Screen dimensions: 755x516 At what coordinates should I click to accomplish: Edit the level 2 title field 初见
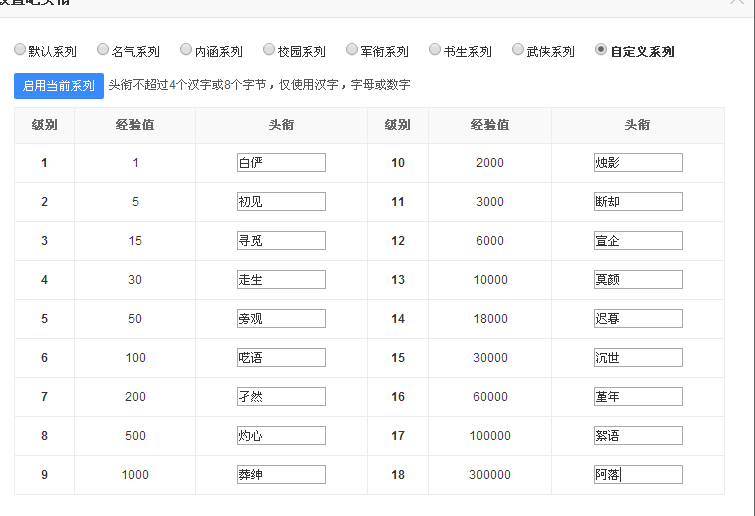281,201
